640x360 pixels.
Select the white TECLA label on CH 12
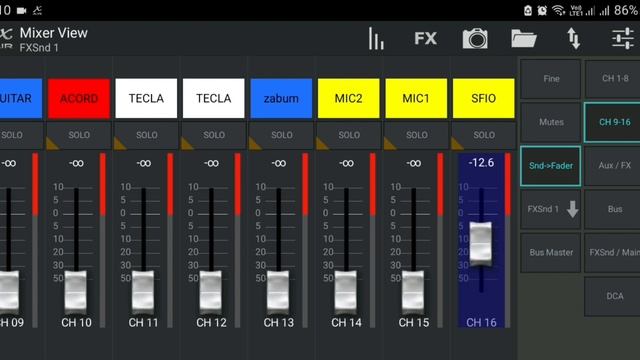[213, 98]
